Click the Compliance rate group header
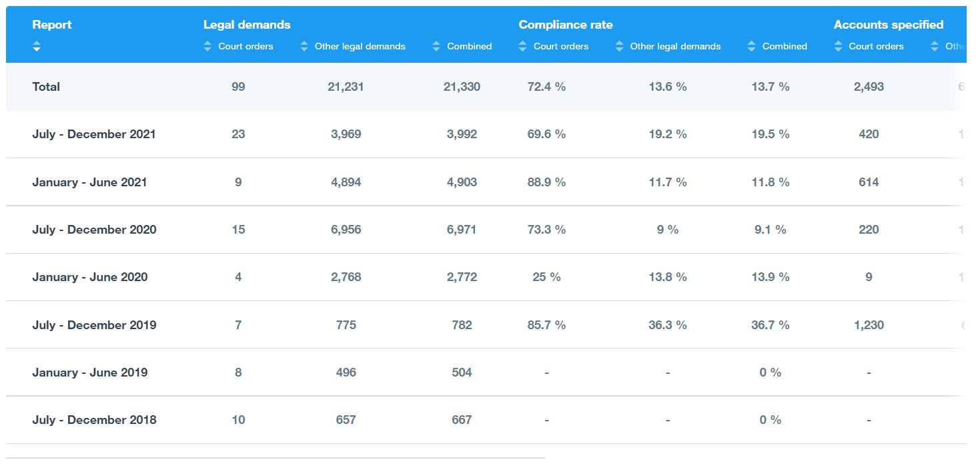Viewport: 980px width, 464px height. [x=565, y=25]
